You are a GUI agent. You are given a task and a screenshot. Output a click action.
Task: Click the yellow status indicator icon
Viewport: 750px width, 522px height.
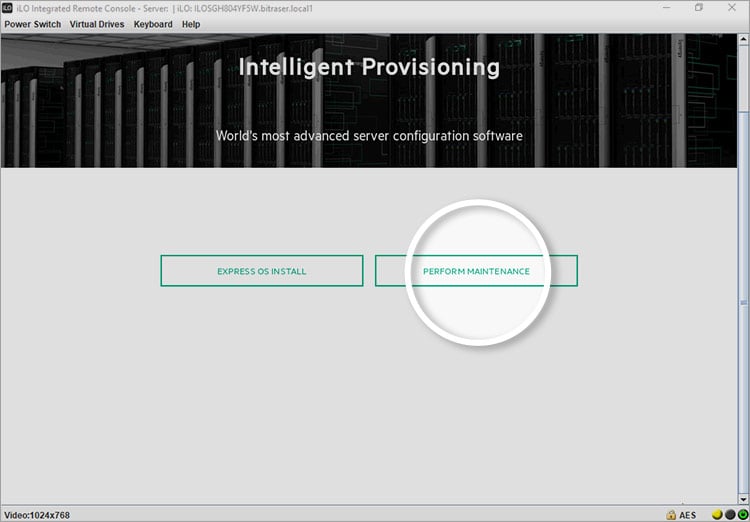(x=717, y=515)
